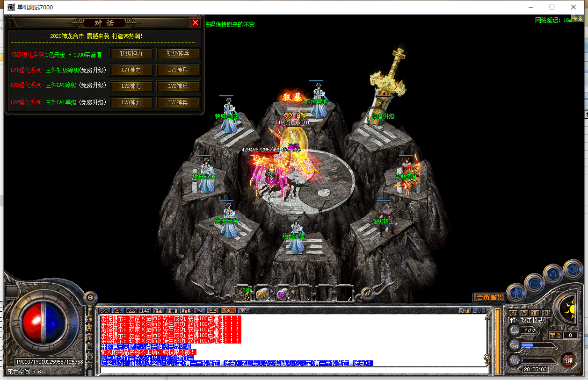The height and width of the screenshot is (380, 588).
Task: Open the skills sparkle round icon
Action: pyautogui.click(x=553, y=273)
